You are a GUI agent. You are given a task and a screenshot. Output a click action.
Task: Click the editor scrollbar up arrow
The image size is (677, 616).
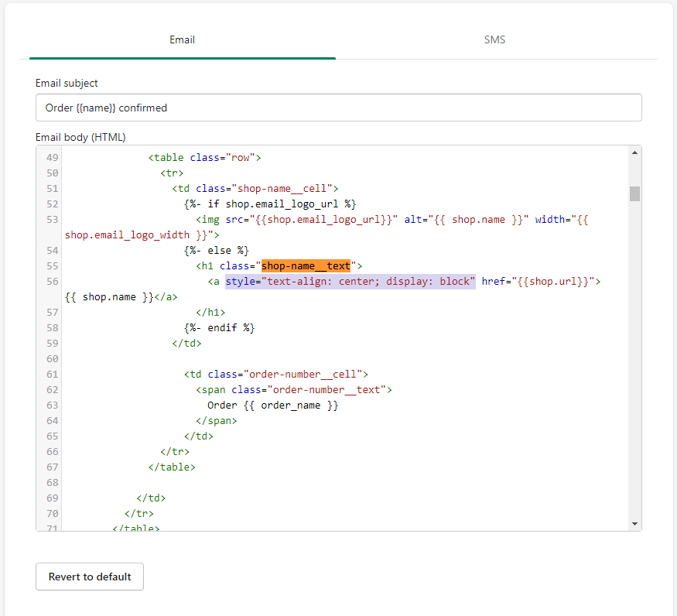634,152
